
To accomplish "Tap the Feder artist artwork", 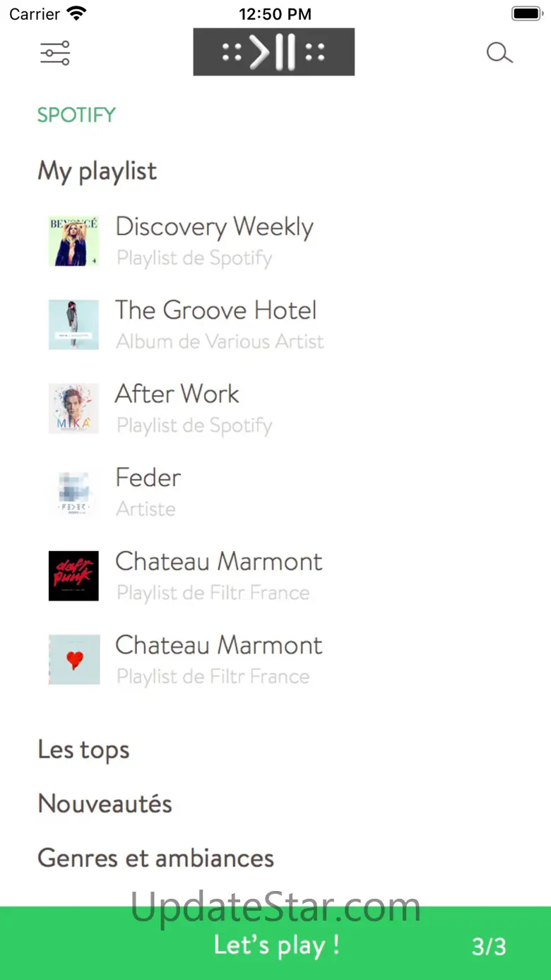I will pos(73,492).
